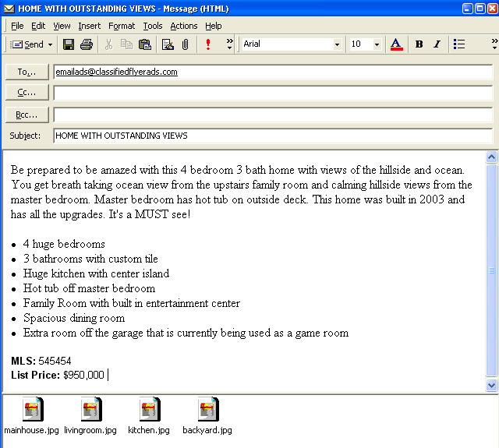Screen dimensions: 499x448
Task: Click the MLS: 545454 line
Action: [x=41, y=361]
